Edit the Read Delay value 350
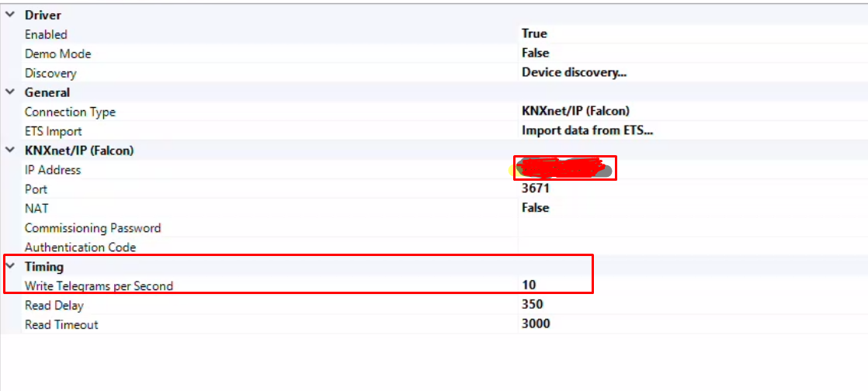Viewport: 868px width, 391px height. click(x=532, y=305)
